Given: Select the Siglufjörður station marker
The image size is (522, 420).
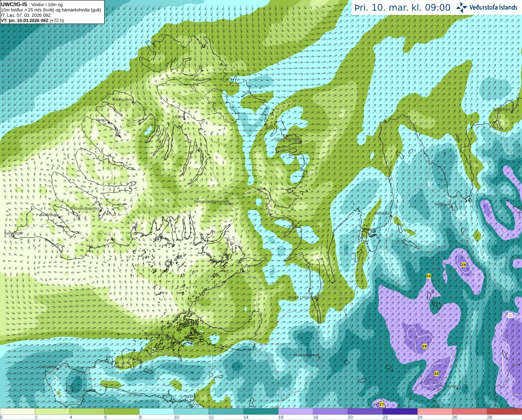Looking at the screenshot, I should [x=512, y=112].
